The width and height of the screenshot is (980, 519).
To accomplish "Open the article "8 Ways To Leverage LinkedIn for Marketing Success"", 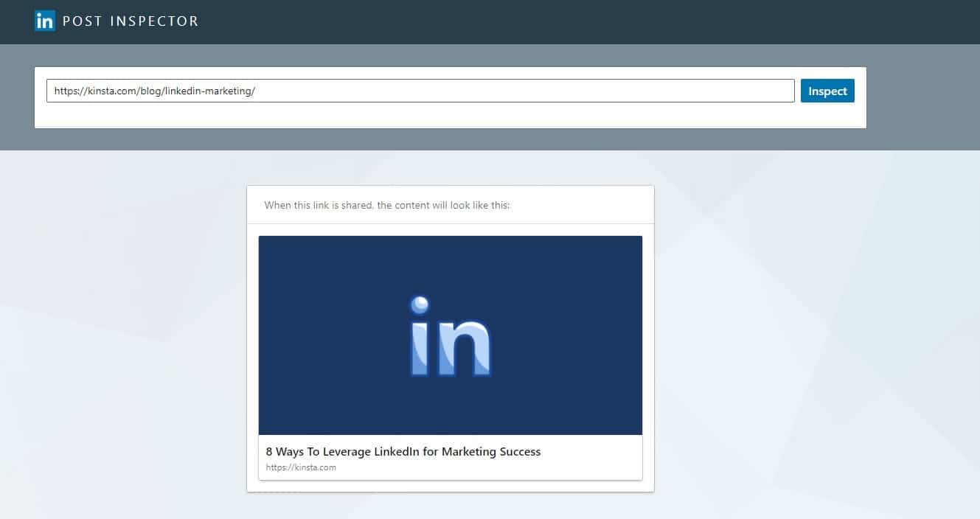I will click(x=403, y=451).
